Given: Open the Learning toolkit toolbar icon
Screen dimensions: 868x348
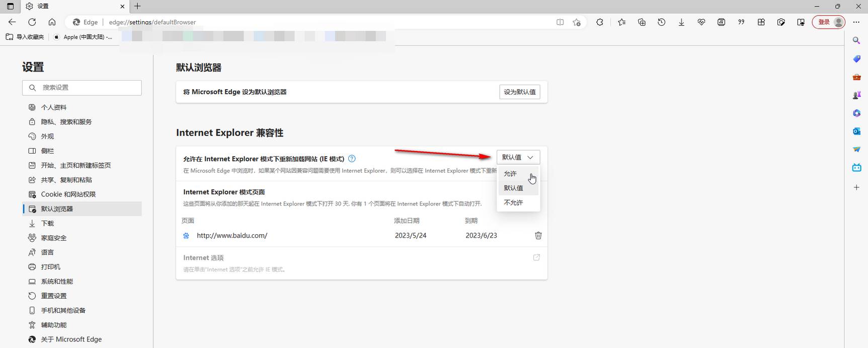Looking at the screenshot, I should (801, 22).
